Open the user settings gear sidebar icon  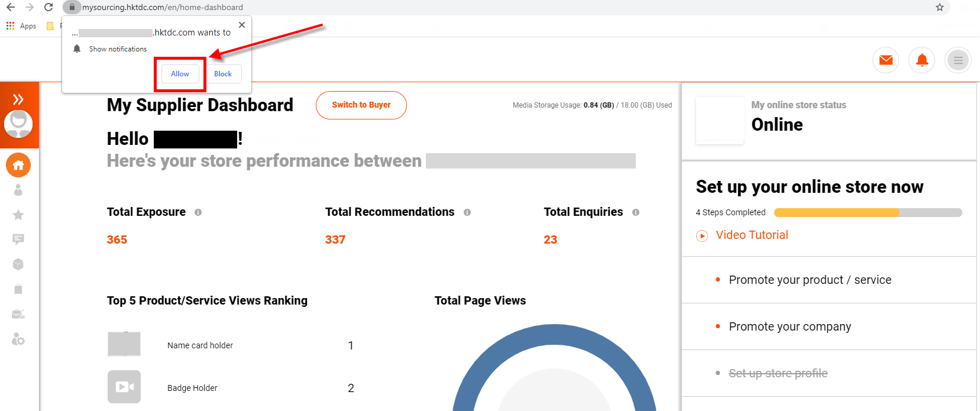point(18,339)
